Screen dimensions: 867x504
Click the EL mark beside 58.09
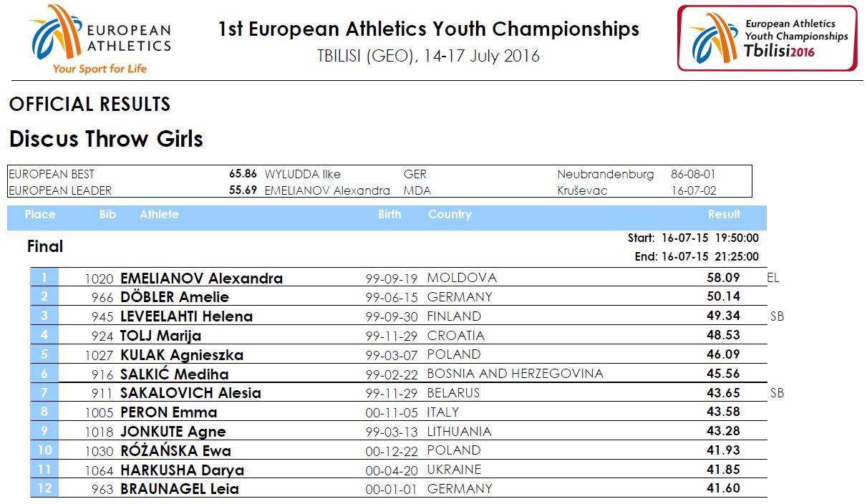tap(773, 278)
